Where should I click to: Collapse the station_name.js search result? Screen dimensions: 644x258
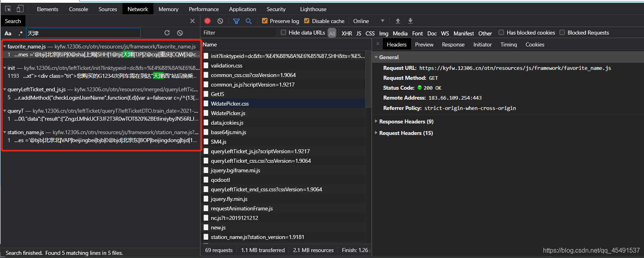(x=5, y=132)
